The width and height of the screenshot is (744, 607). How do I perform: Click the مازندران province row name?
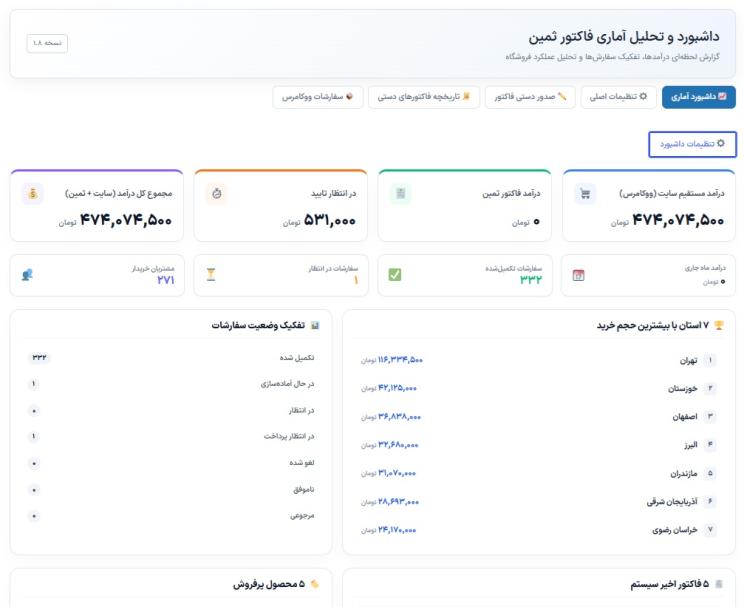coord(684,474)
